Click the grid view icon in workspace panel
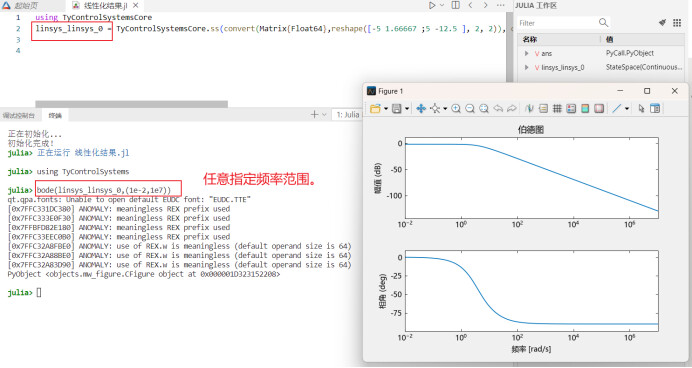 [x=677, y=23]
